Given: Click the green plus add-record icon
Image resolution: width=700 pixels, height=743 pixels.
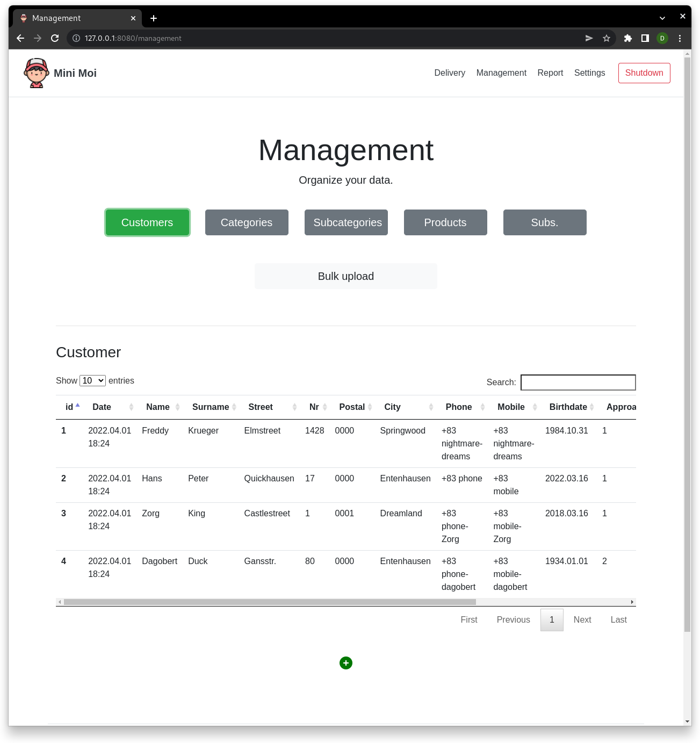Looking at the screenshot, I should coord(345,663).
